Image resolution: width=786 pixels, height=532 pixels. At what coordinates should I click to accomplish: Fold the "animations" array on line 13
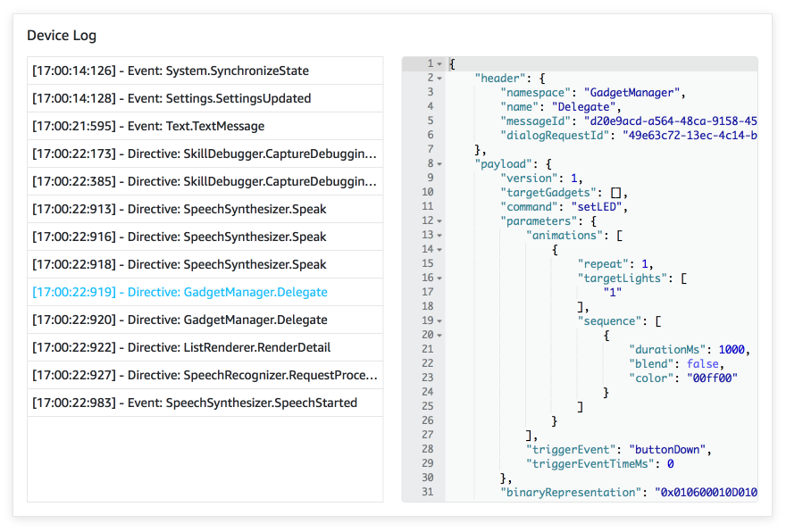tap(440, 235)
